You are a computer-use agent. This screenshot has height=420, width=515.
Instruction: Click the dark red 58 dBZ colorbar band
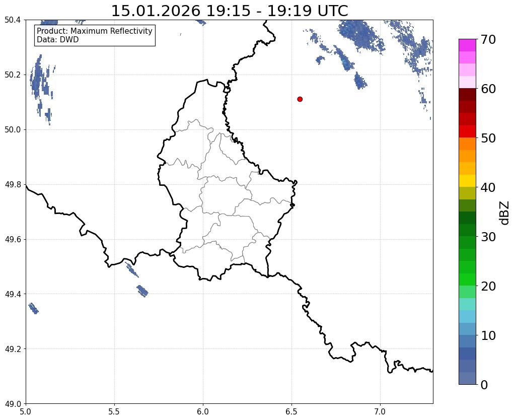click(467, 95)
